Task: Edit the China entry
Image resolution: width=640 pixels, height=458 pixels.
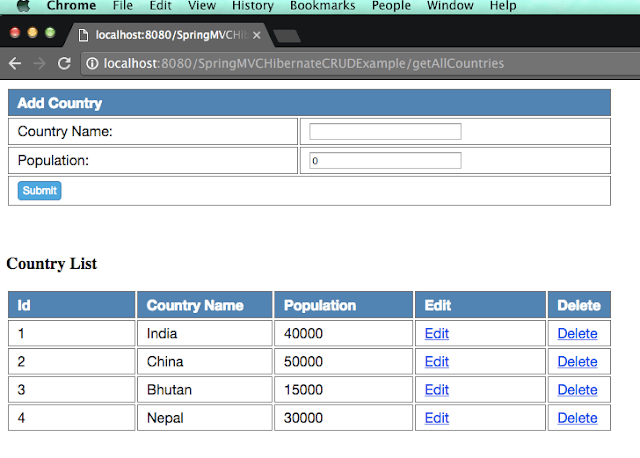Action: pyautogui.click(x=437, y=362)
